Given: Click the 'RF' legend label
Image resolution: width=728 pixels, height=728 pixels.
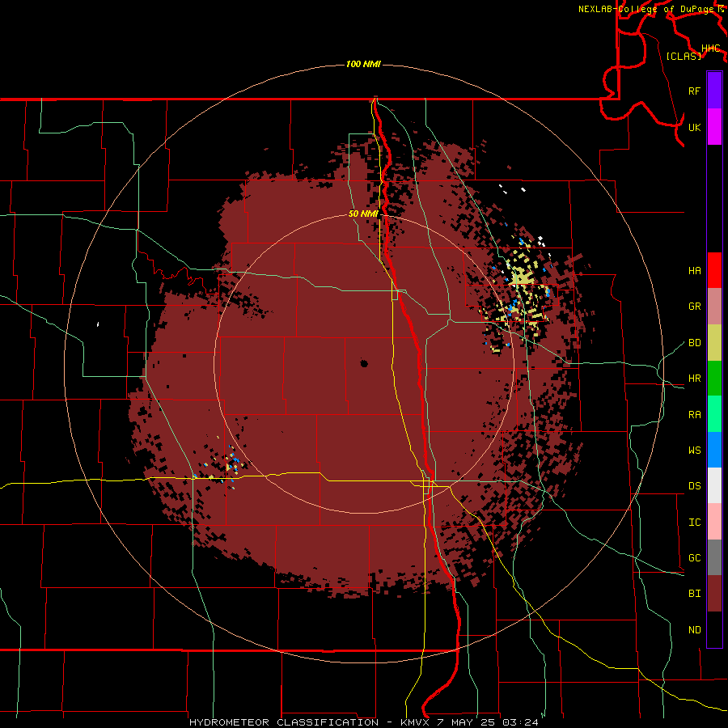Looking at the screenshot, I should [x=695, y=91].
